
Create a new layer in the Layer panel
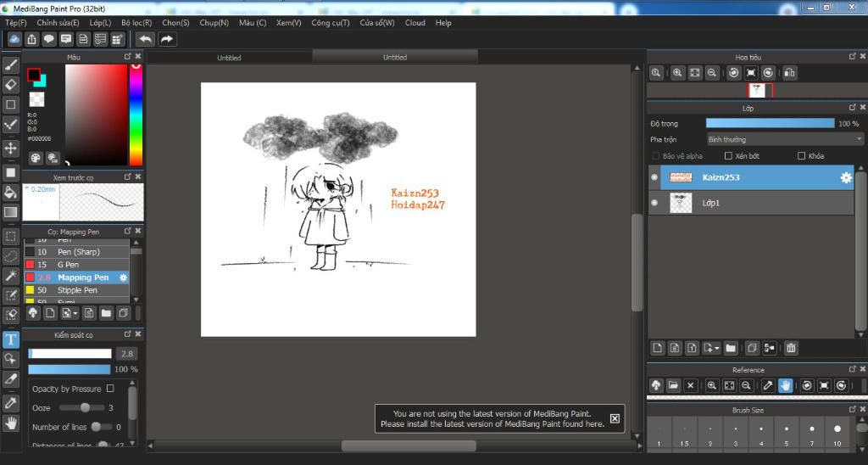[657, 348]
